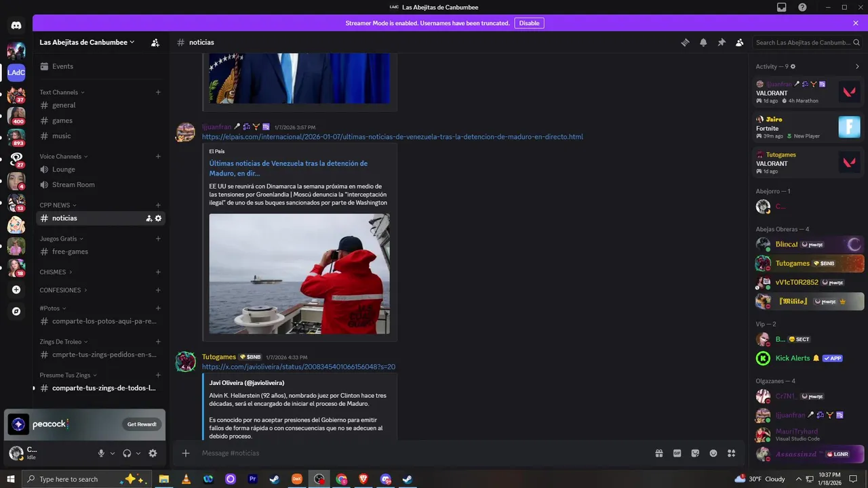This screenshot has width=868, height=488.
Task: Open the free-games channel
Action: [x=100, y=251]
